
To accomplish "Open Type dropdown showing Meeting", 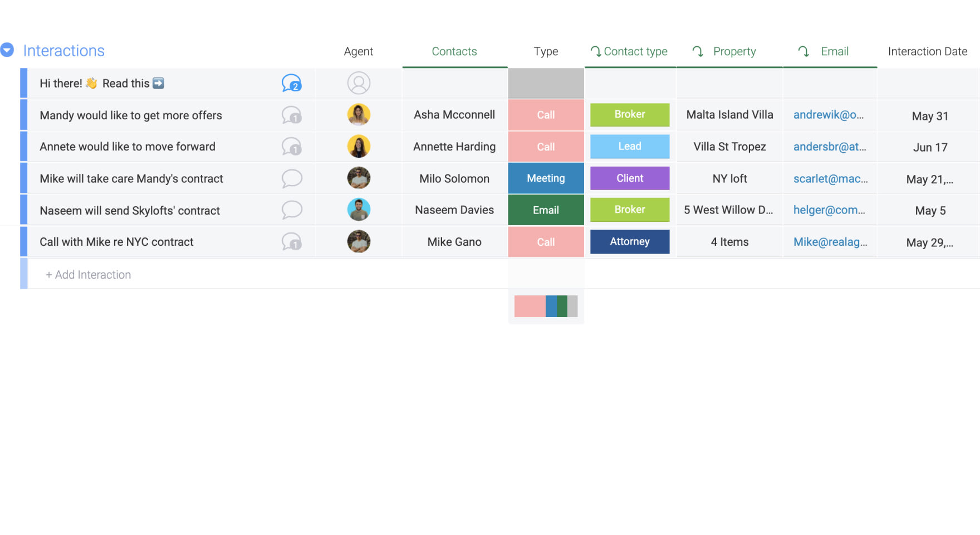I will coord(546,178).
